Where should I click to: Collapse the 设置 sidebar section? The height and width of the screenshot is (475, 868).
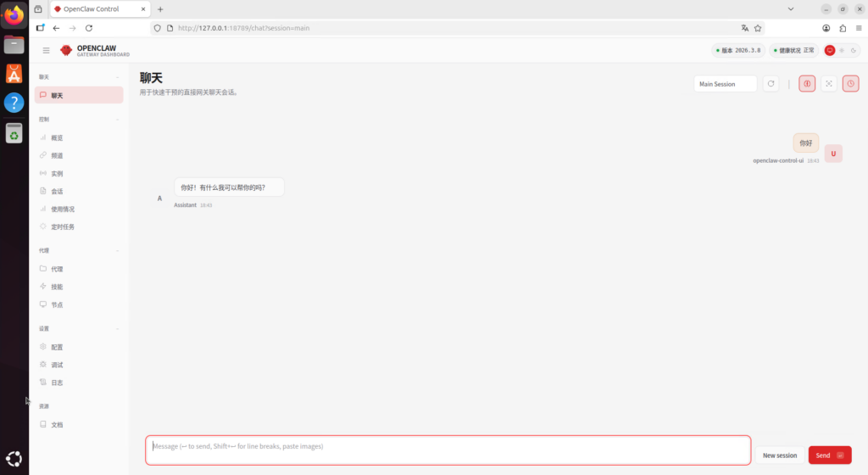click(x=117, y=328)
